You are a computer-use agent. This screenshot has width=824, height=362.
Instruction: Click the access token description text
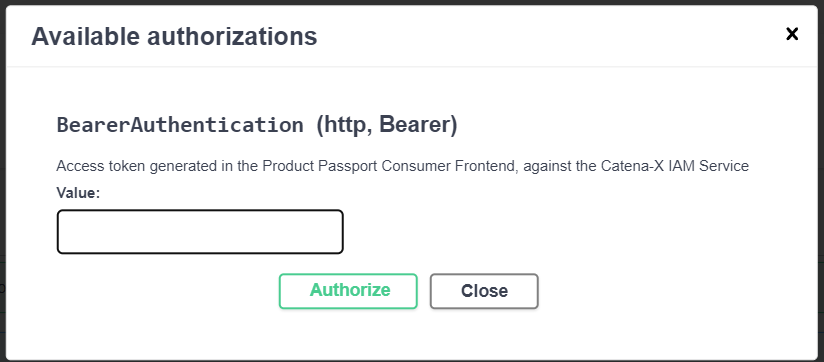click(402, 166)
